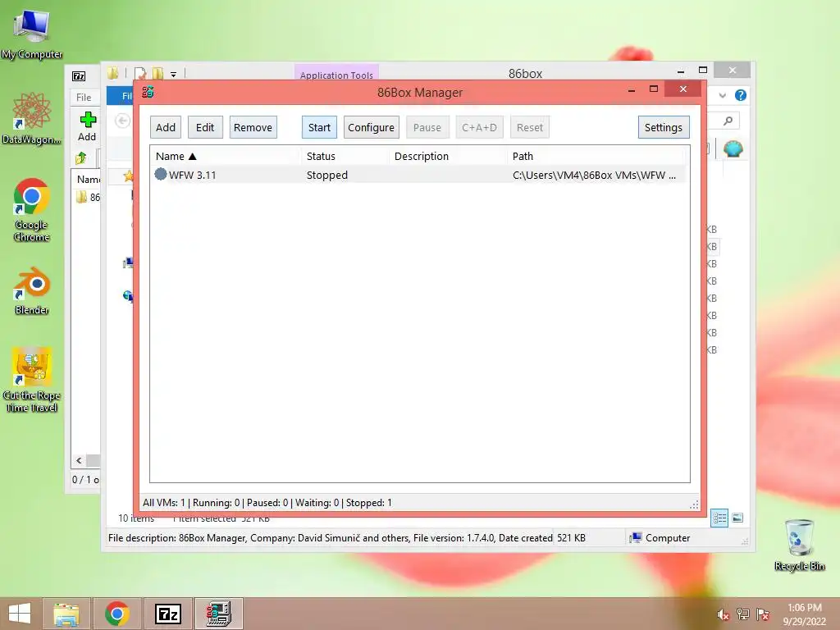The height and width of the screenshot is (630, 840).
Task: Click the Back arrow in Explorer window
Action: point(122,121)
